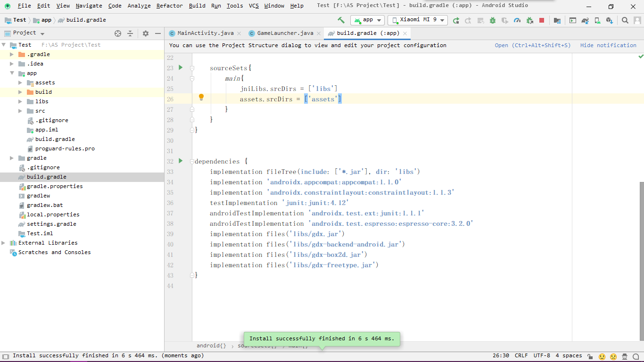The height and width of the screenshot is (362, 644).
Task: Click the Debug app bug icon
Action: tap(493, 20)
